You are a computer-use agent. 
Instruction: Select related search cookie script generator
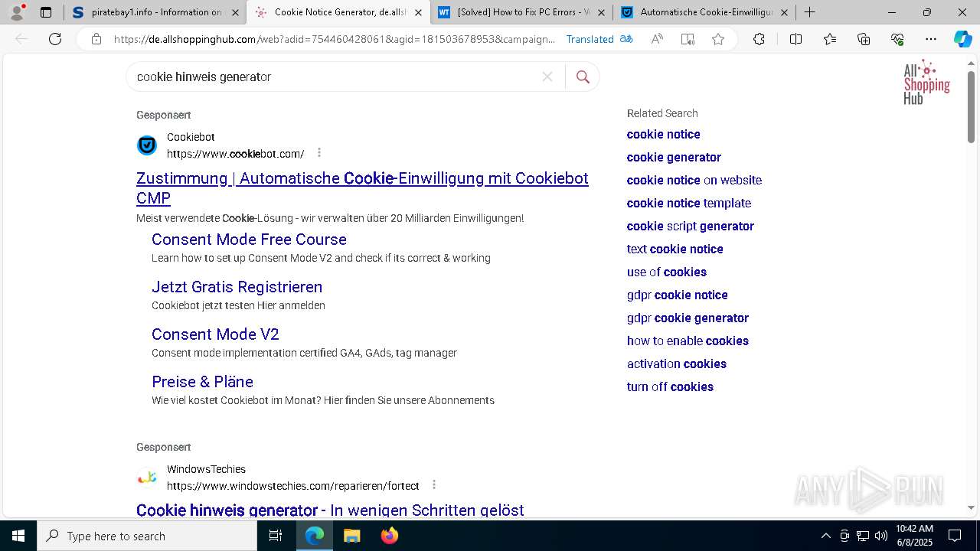coord(691,226)
